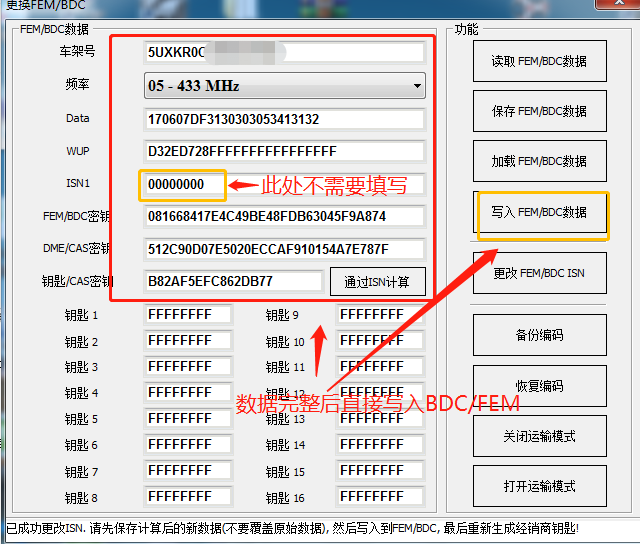The image size is (640, 544).
Task: Click the 车架号 label
Action: [x=77, y=51]
